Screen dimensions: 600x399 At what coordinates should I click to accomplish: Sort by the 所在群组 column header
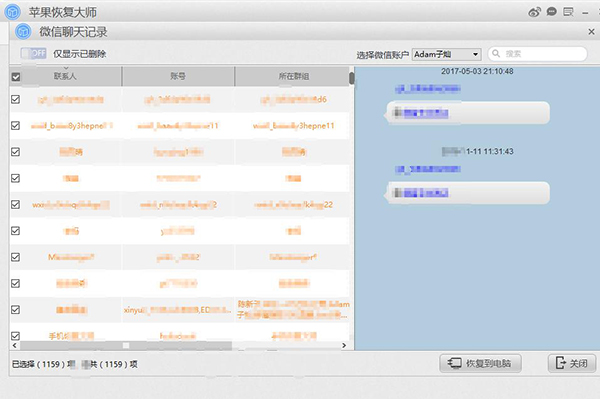pos(293,76)
